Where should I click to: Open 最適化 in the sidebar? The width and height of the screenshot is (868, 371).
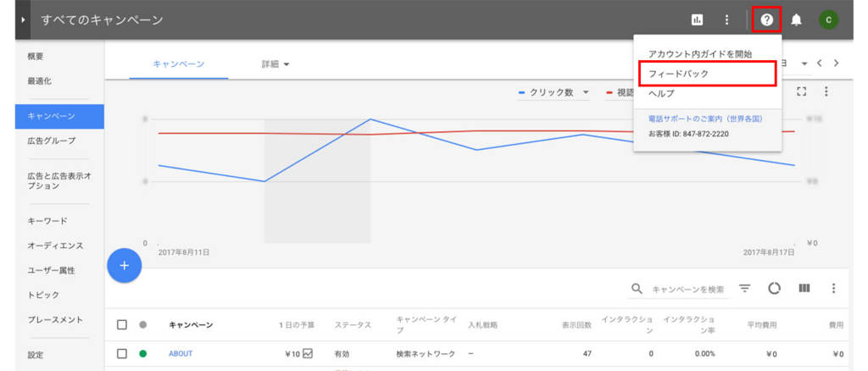39,80
